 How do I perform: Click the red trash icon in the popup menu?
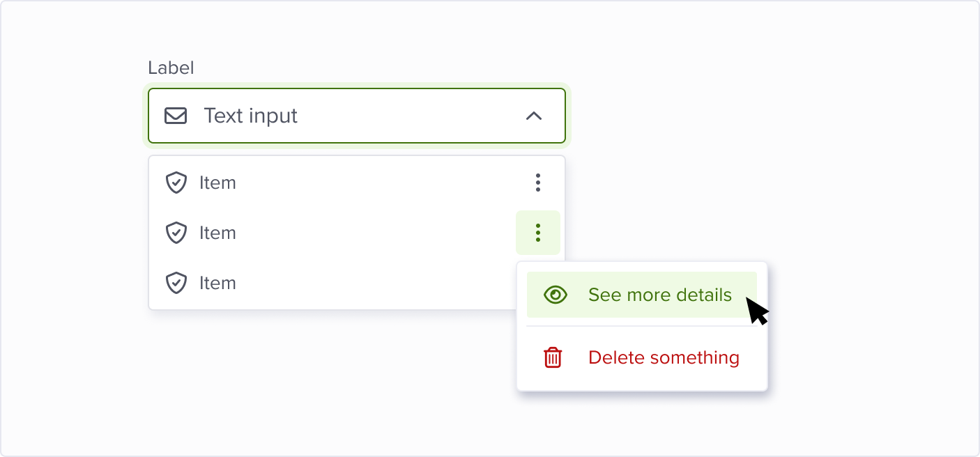(x=553, y=358)
